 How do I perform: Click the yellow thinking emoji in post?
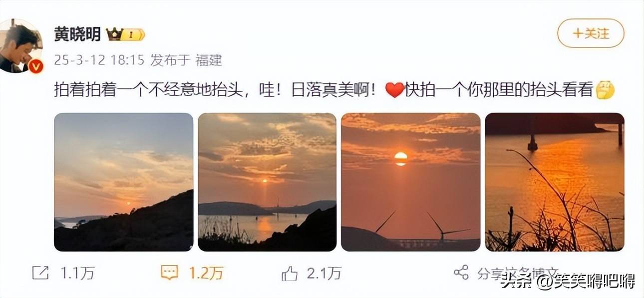tap(605, 90)
